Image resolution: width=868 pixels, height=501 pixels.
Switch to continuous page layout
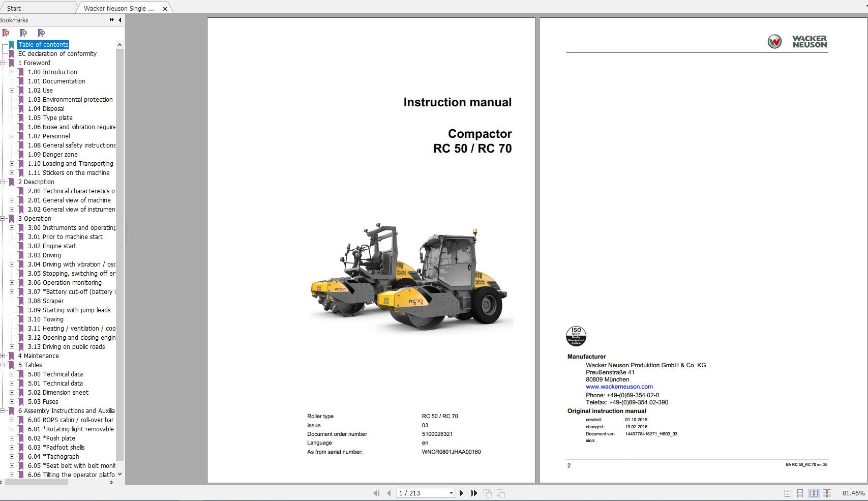tap(800, 493)
